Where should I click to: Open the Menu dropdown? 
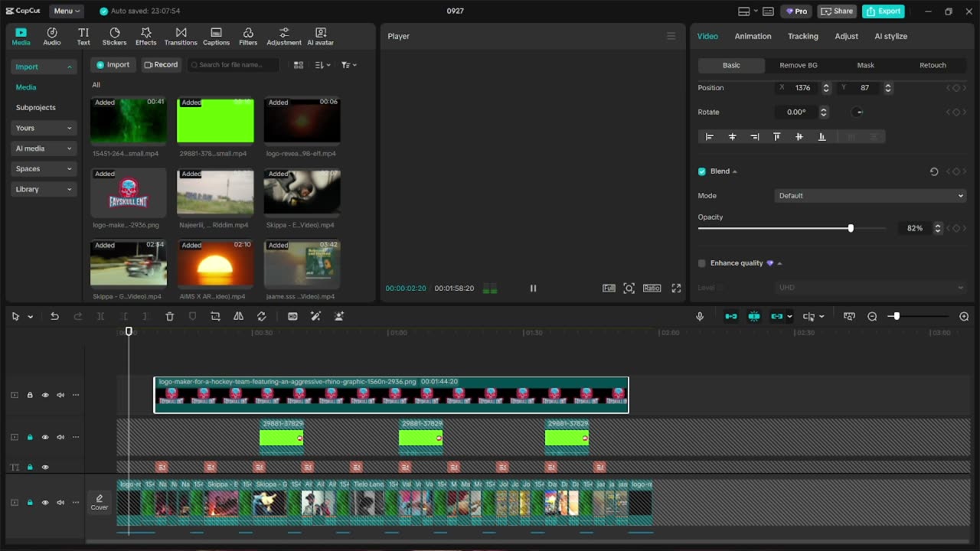click(67, 11)
